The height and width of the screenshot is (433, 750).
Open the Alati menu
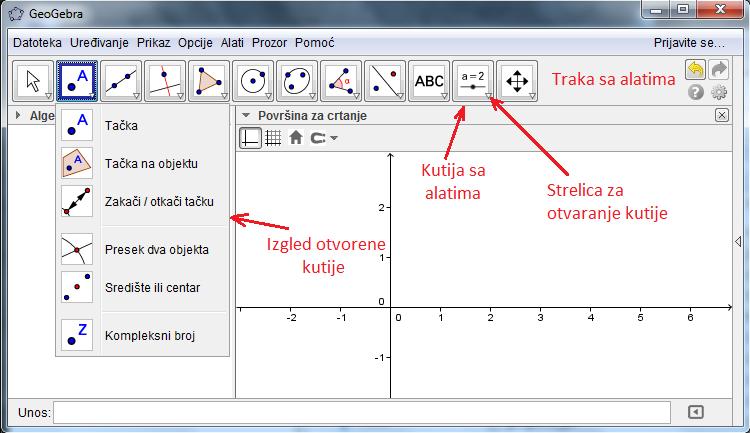tap(232, 43)
